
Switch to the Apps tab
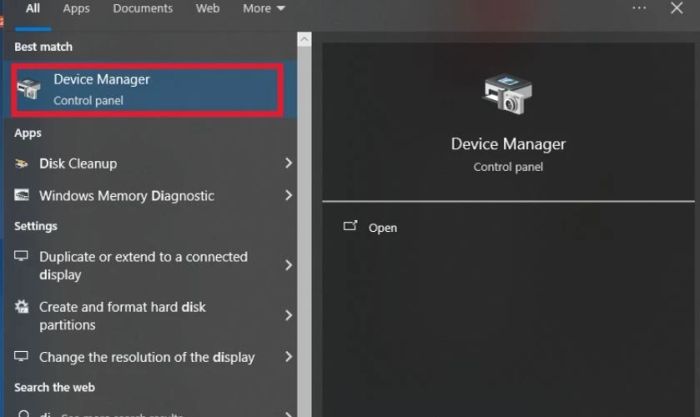(x=76, y=8)
